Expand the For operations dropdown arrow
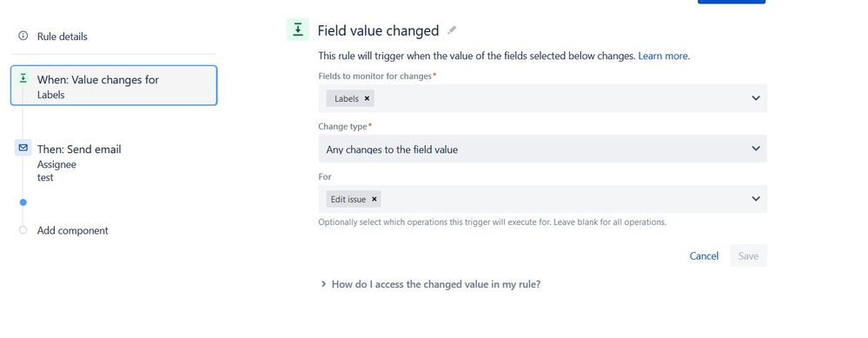868x338 pixels. 756,199
